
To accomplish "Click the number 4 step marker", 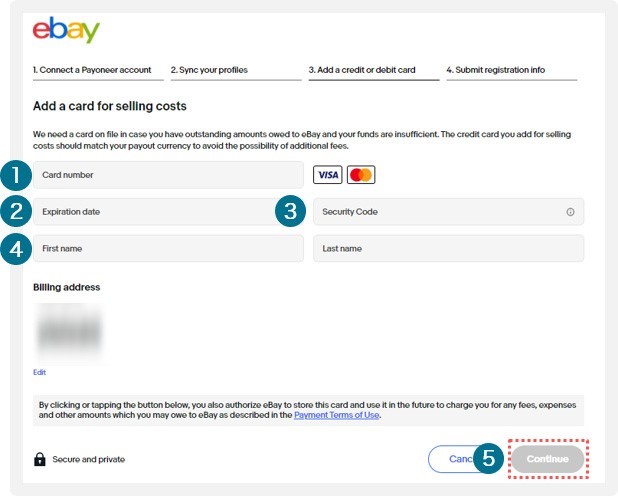I will [16, 249].
